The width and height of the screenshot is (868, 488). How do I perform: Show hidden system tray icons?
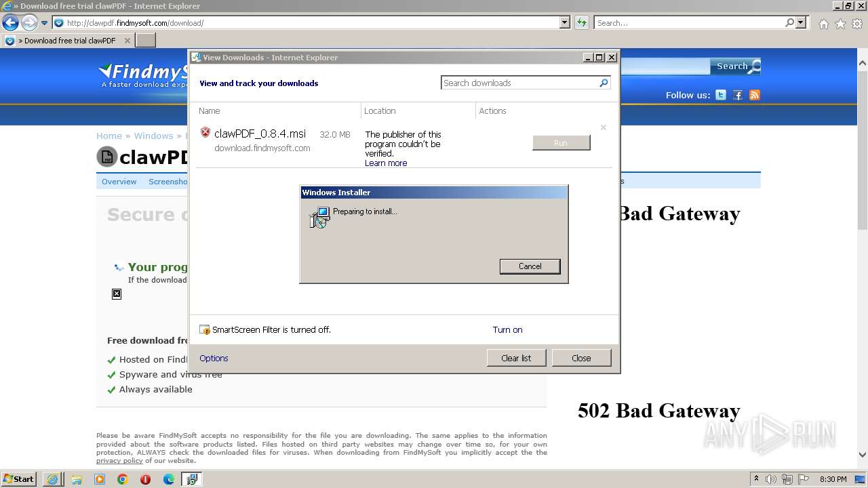[756, 479]
